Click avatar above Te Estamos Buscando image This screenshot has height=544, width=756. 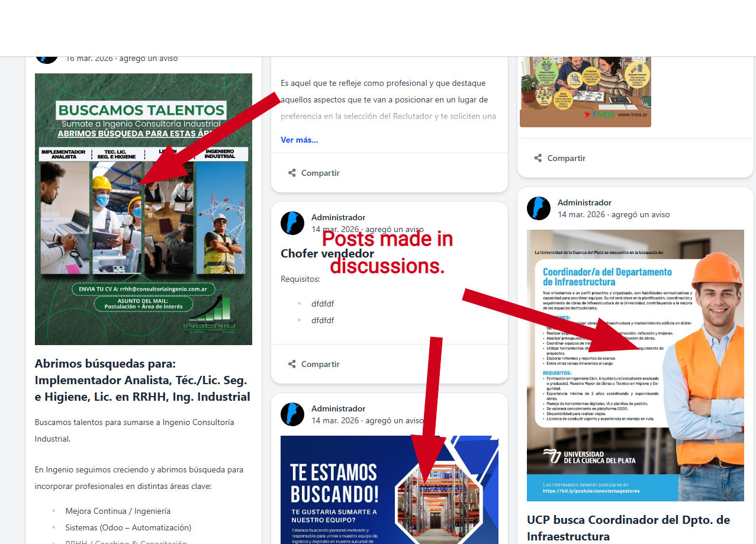[292, 414]
